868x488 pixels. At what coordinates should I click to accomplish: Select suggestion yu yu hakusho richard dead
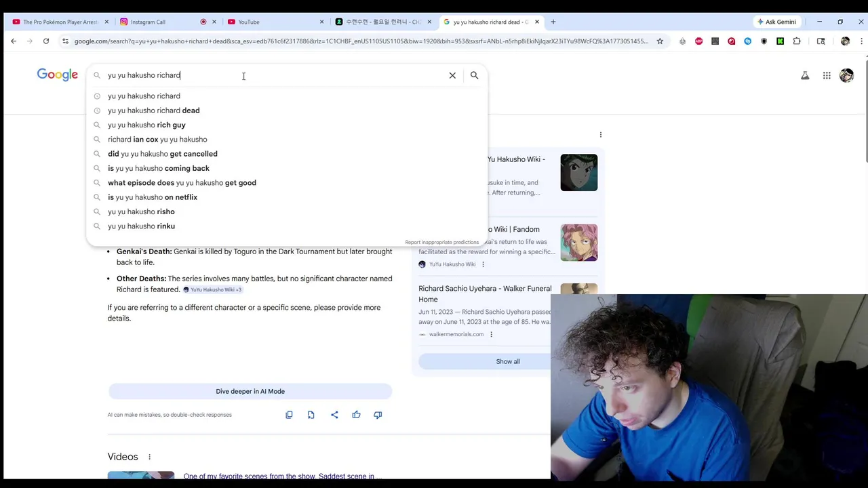coord(287,110)
